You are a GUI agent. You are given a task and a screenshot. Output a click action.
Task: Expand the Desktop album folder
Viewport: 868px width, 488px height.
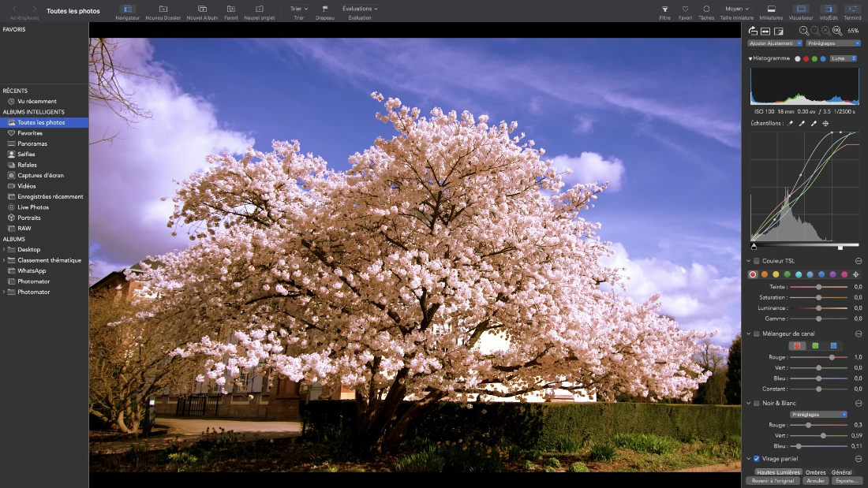(x=4, y=249)
